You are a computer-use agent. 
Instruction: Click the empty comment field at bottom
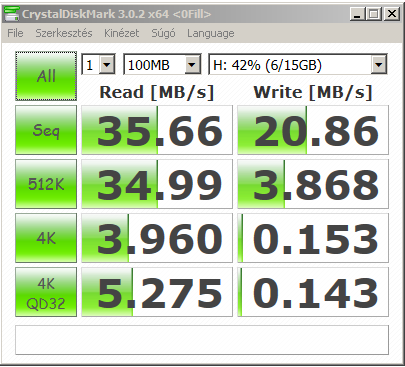point(202,340)
